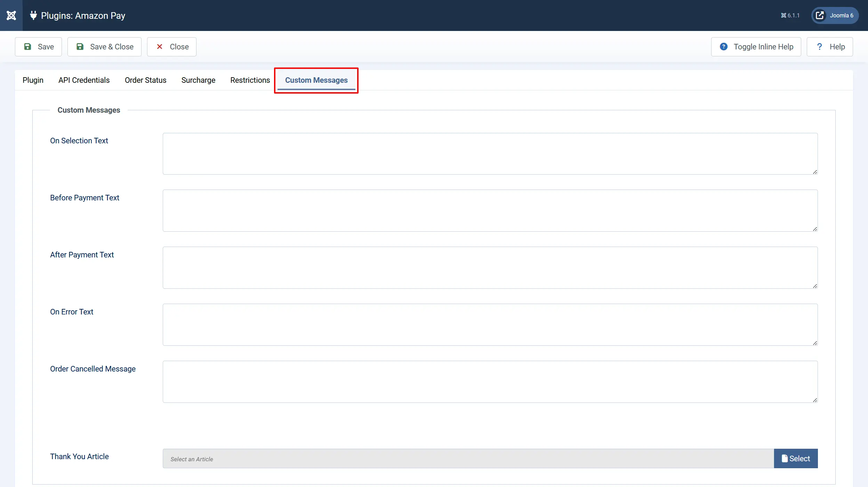Click the Custom Messages fieldset heading
Viewport: 868px width, 487px height.
[89, 110]
